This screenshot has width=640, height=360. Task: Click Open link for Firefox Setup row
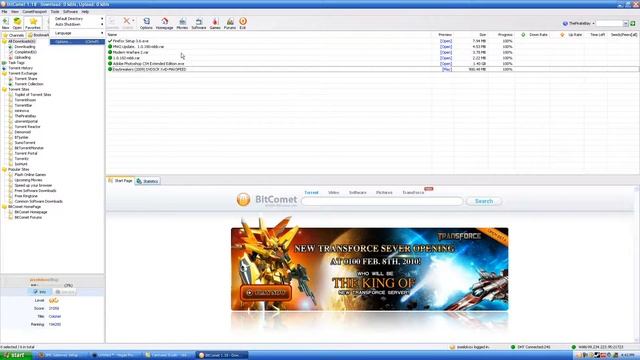click(446, 41)
